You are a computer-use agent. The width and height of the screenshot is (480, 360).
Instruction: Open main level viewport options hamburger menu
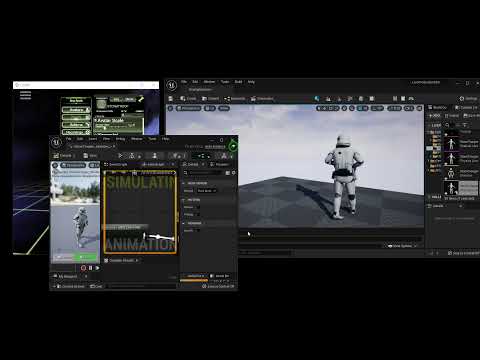[x=171, y=108]
